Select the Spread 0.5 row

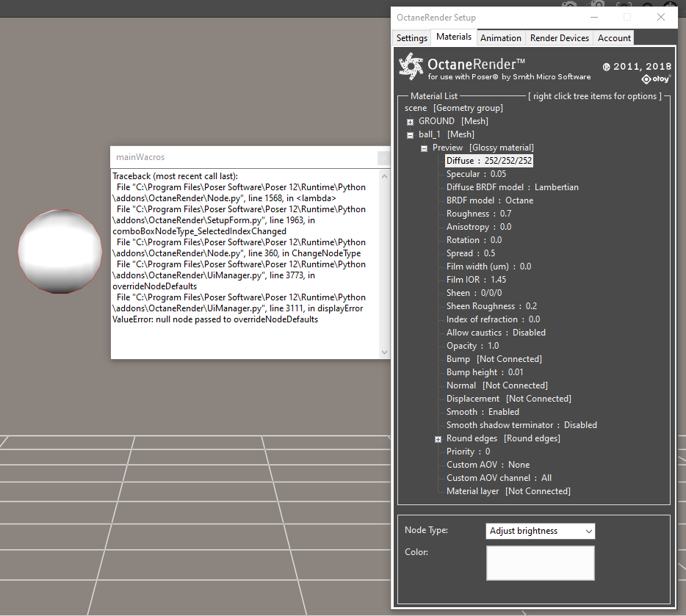pyautogui.click(x=470, y=253)
